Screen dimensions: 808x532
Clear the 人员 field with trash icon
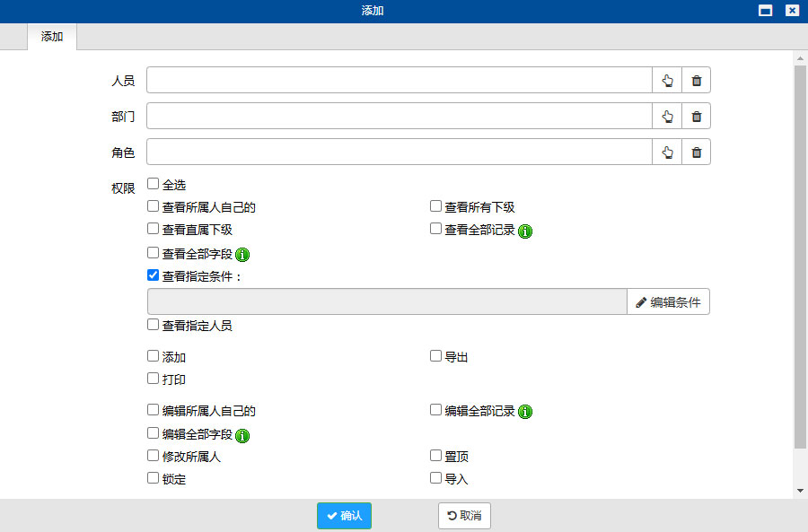pyautogui.click(x=696, y=80)
